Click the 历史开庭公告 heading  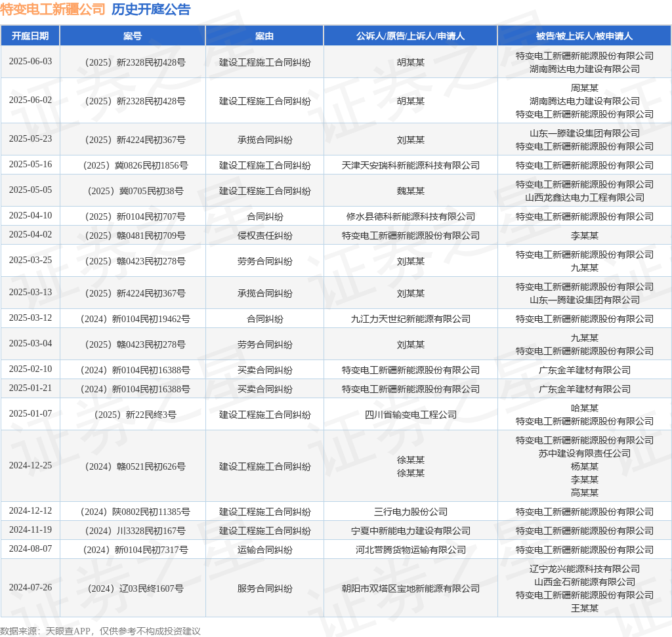[x=151, y=9]
